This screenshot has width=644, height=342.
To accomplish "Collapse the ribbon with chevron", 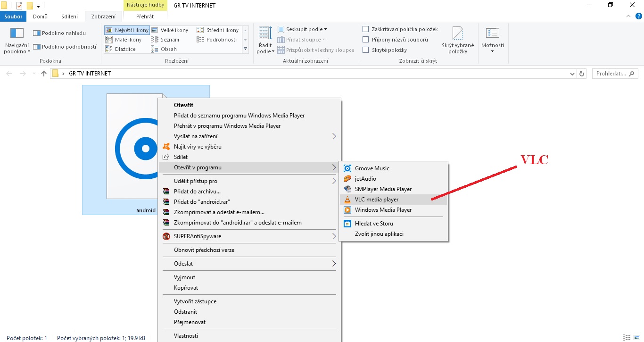I will click(x=629, y=17).
